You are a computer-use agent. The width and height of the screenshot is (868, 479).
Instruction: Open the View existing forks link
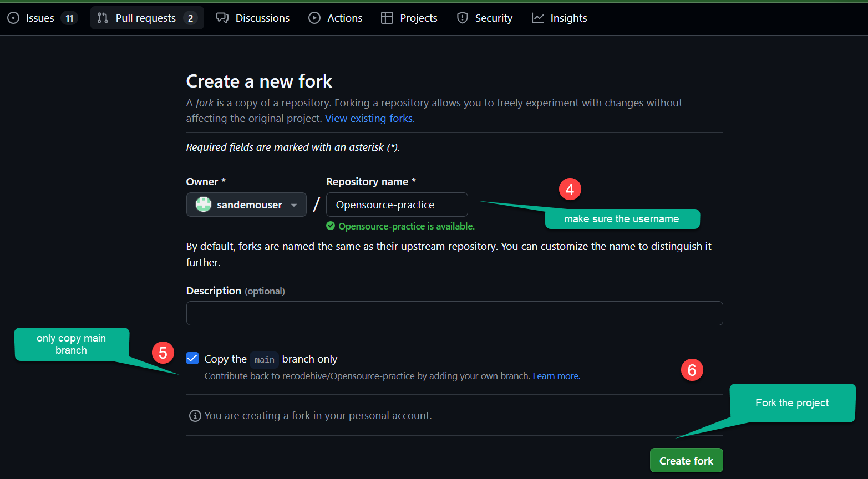click(x=369, y=118)
